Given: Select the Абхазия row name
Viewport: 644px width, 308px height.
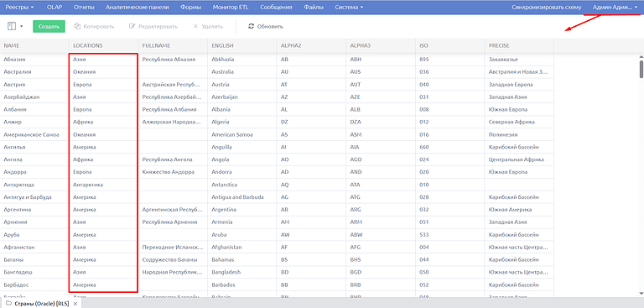Looking at the screenshot, I should [x=34, y=60].
